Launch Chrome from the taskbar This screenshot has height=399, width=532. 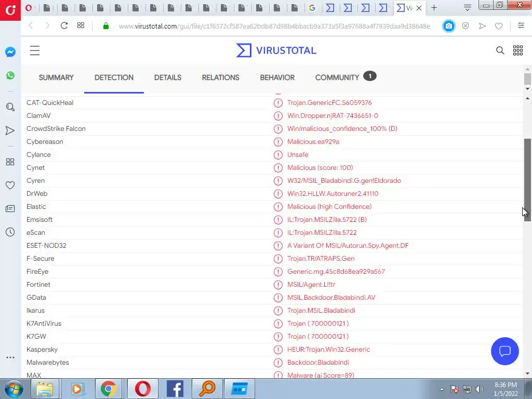pos(108,389)
